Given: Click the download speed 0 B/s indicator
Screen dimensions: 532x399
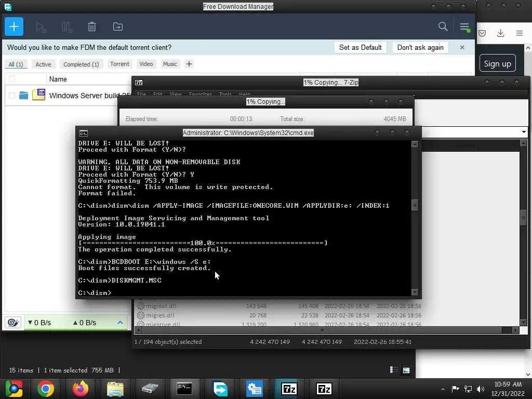Looking at the screenshot, I should click(x=39, y=323).
